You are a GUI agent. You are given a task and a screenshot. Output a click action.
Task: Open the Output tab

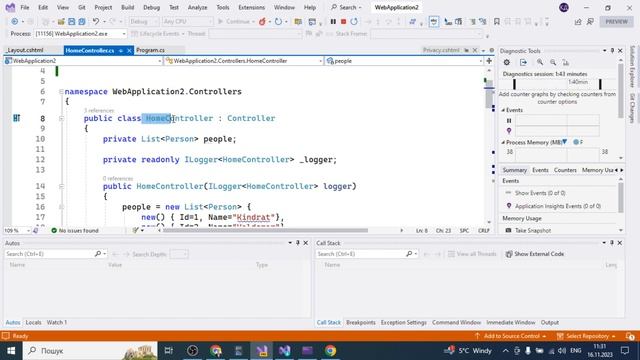click(x=550, y=322)
